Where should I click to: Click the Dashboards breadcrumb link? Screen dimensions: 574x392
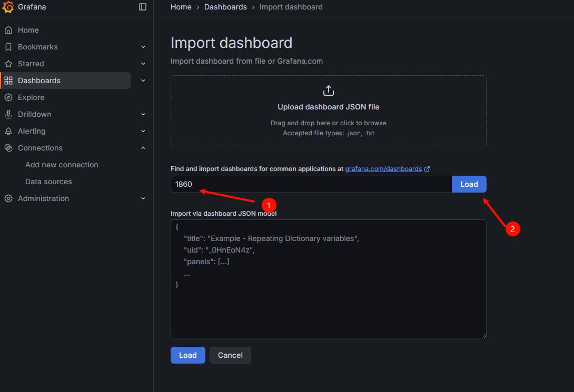225,7
